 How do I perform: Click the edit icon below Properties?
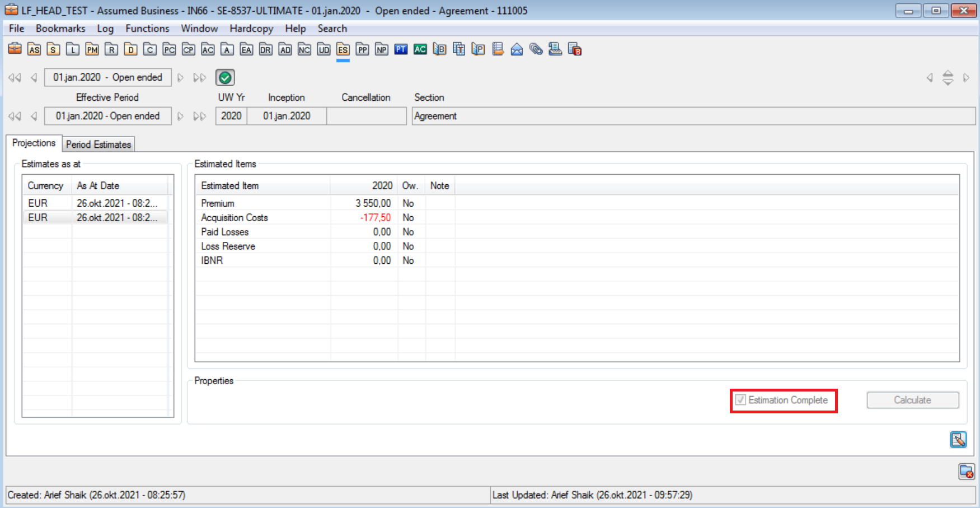click(x=958, y=440)
